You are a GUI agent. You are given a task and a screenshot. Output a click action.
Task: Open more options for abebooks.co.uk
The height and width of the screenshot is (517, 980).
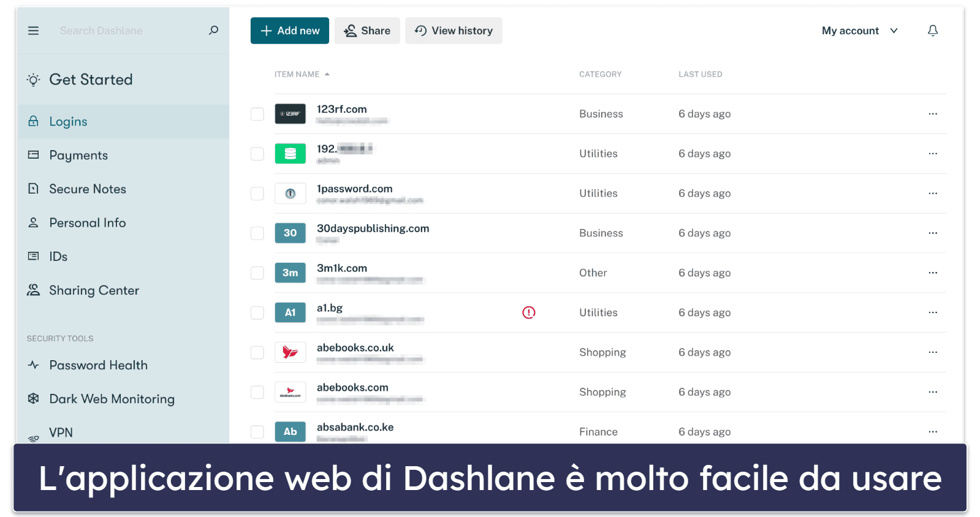pos(932,352)
